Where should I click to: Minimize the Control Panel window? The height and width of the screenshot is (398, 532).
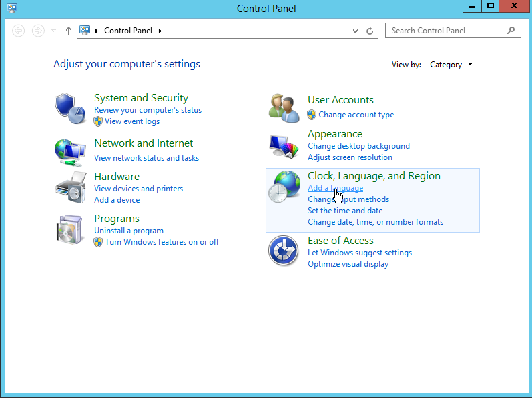[472, 6]
